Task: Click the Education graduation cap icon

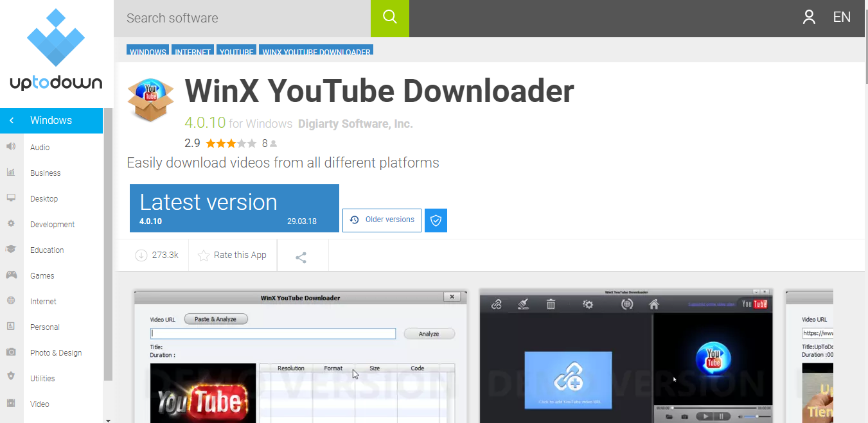Action: pyautogui.click(x=11, y=249)
